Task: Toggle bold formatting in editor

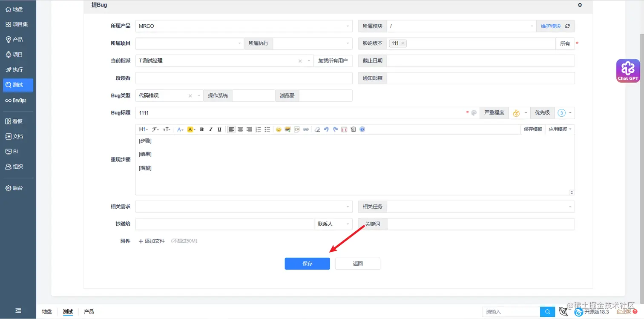Action: coord(202,129)
